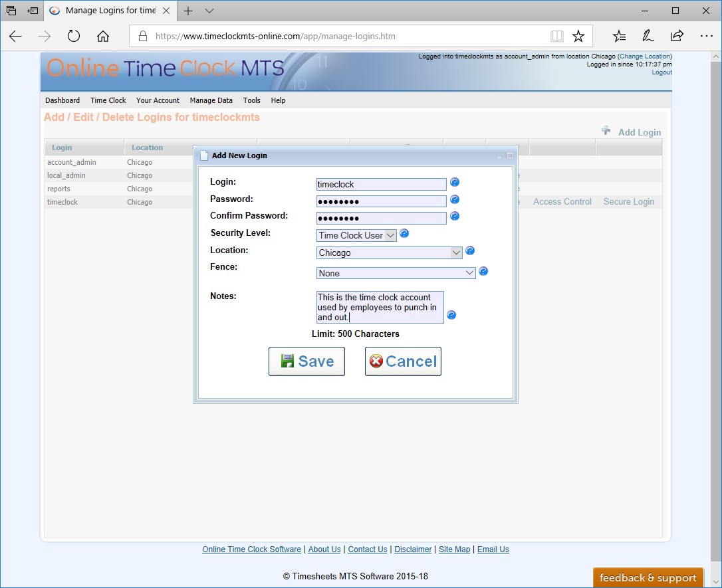The image size is (722, 588).
Task: Click the Login text field
Action: (x=381, y=185)
